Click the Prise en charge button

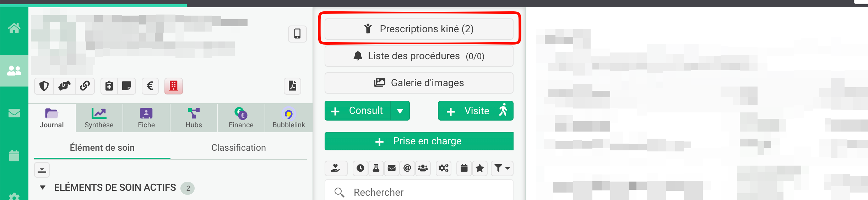coord(419,141)
